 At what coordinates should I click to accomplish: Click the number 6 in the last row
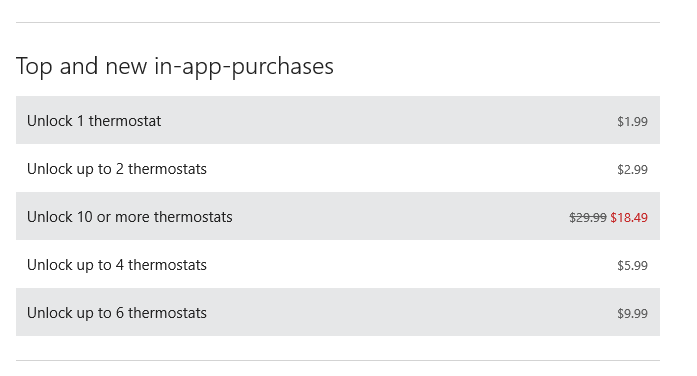120,313
